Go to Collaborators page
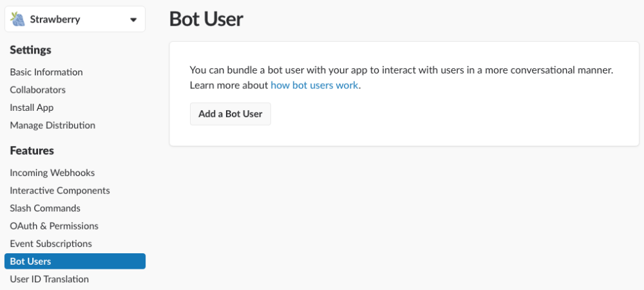This screenshot has width=644, height=290. pos(38,90)
